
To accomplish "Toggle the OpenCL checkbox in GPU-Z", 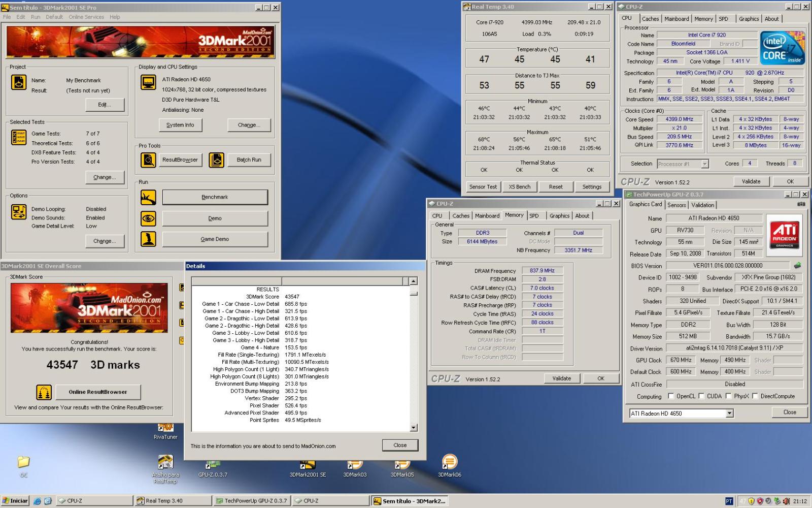I will pyautogui.click(x=671, y=396).
